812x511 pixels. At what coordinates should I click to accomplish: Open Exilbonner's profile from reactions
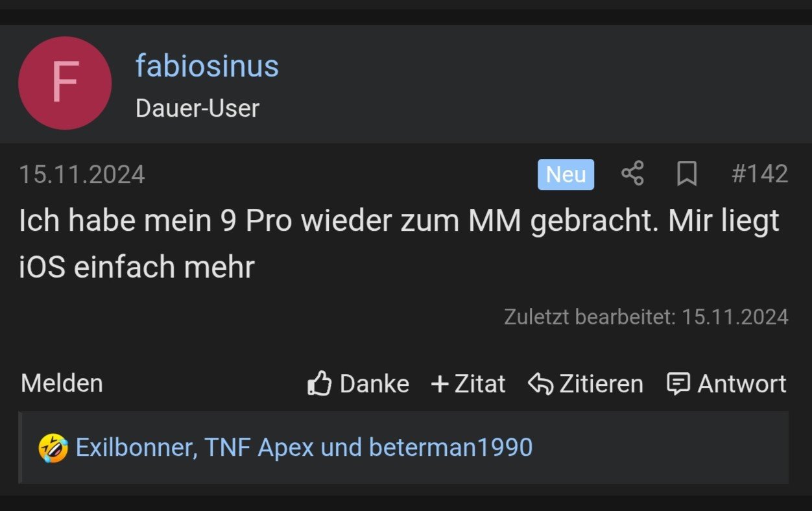point(136,447)
